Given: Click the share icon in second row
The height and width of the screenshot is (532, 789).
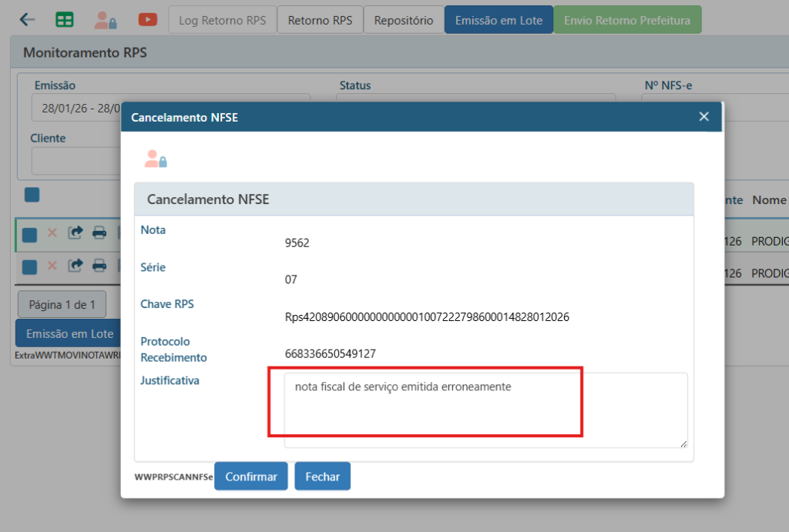Looking at the screenshot, I should click(76, 266).
